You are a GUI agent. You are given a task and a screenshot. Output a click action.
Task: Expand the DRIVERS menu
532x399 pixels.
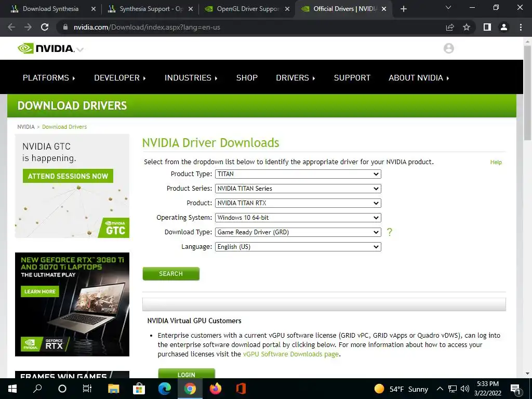(x=296, y=78)
